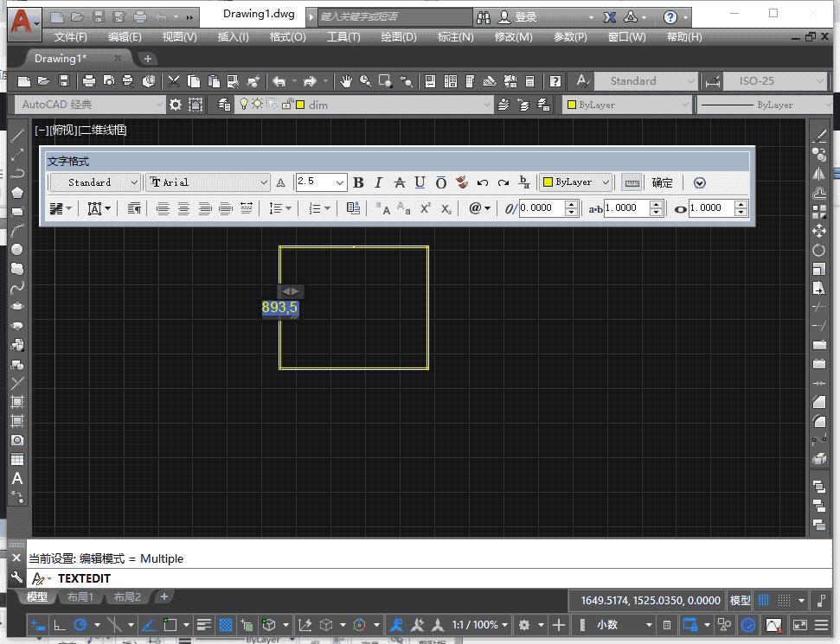Toggle Bold text formatting
The width and height of the screenshot is (840, 644).
[358, 183]
